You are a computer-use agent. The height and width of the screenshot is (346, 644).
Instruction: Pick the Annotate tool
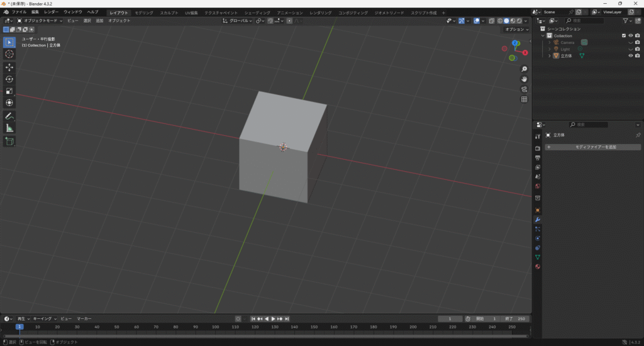tap(9, 116)
